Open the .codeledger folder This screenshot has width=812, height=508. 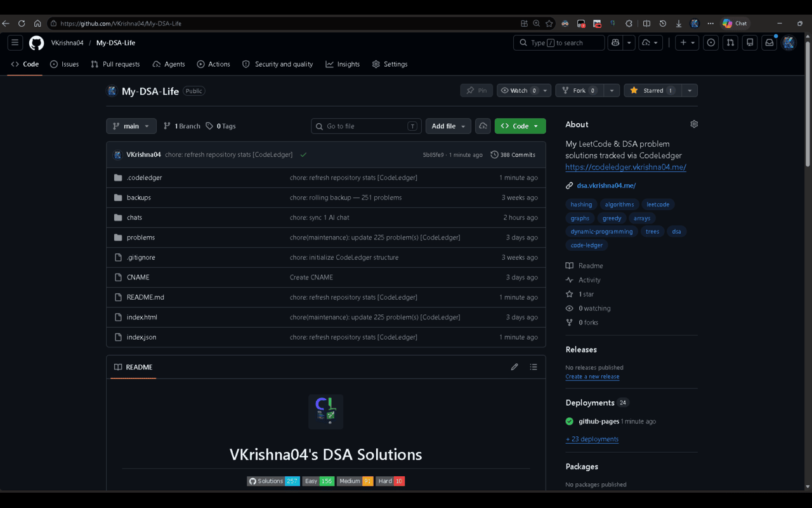(145, 178)
